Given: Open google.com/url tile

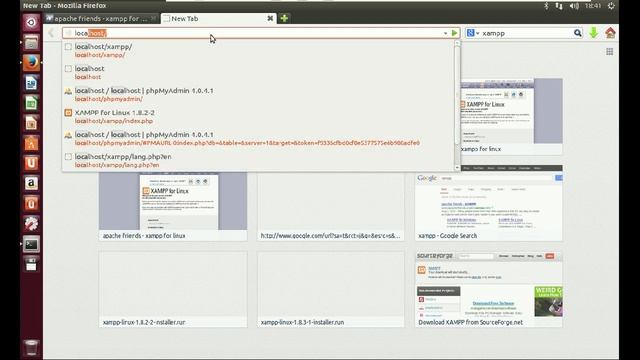Looking at the screenshot, I should tap(331, 207).
